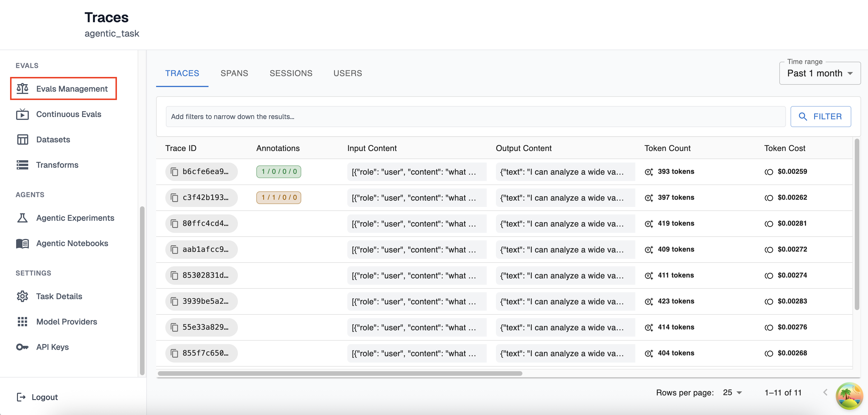Copy trace ID 80ffc4cd4 icon
The width and height of the screenshot is (868, 415).
pyautogui.click(x=174, y=224)
